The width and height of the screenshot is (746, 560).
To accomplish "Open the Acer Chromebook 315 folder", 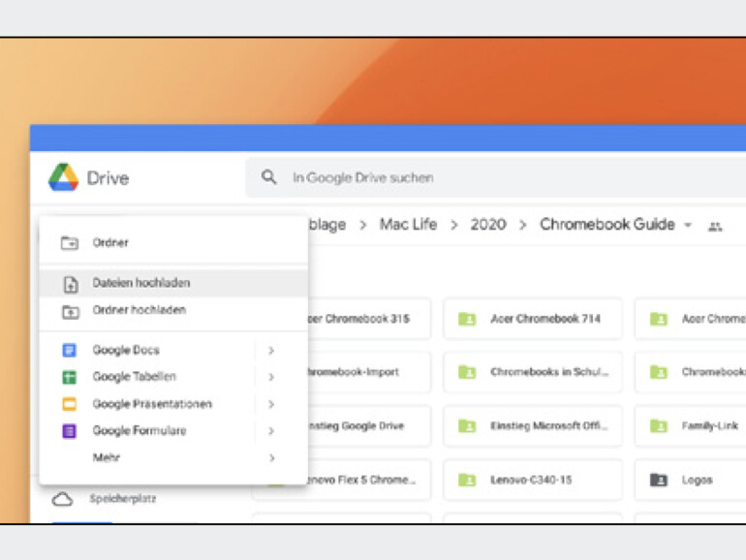I will pyautogui.click(x=369, y=319).
